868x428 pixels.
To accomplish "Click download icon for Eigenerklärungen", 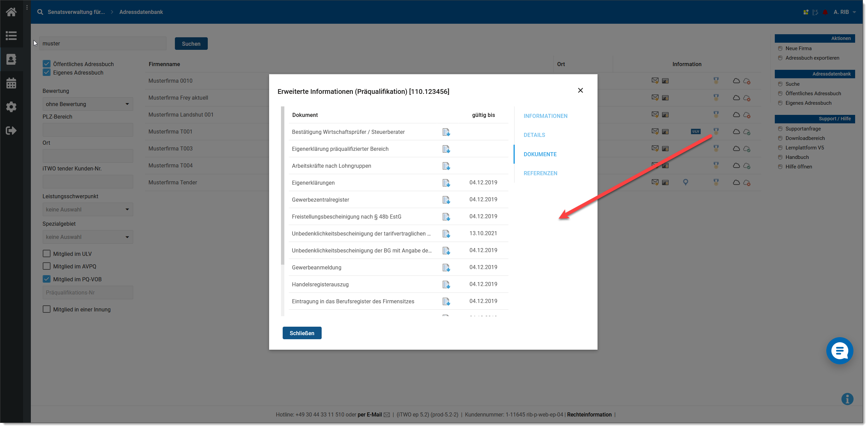I will click(446, 183).
